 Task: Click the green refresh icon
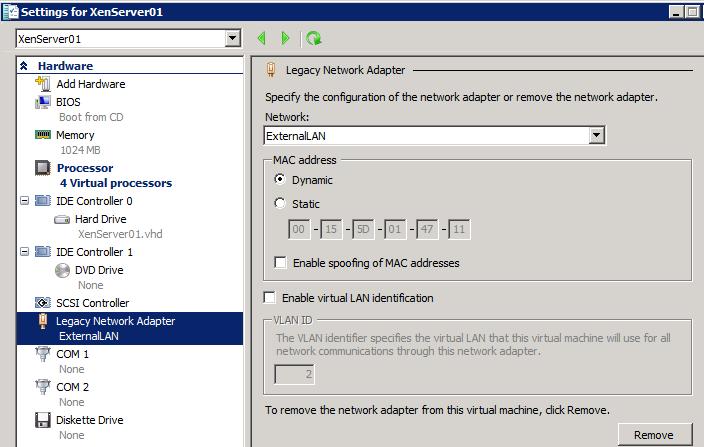pos(313,39)
